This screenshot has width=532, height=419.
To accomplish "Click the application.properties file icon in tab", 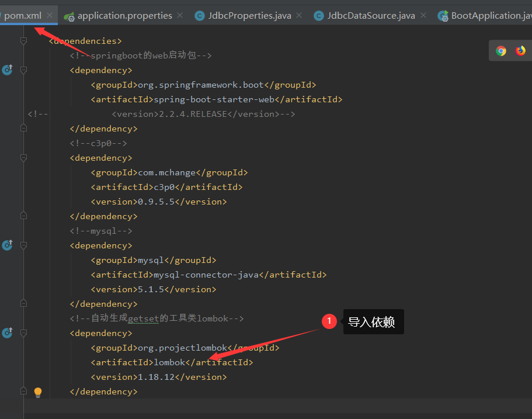I will pos(69,16).
